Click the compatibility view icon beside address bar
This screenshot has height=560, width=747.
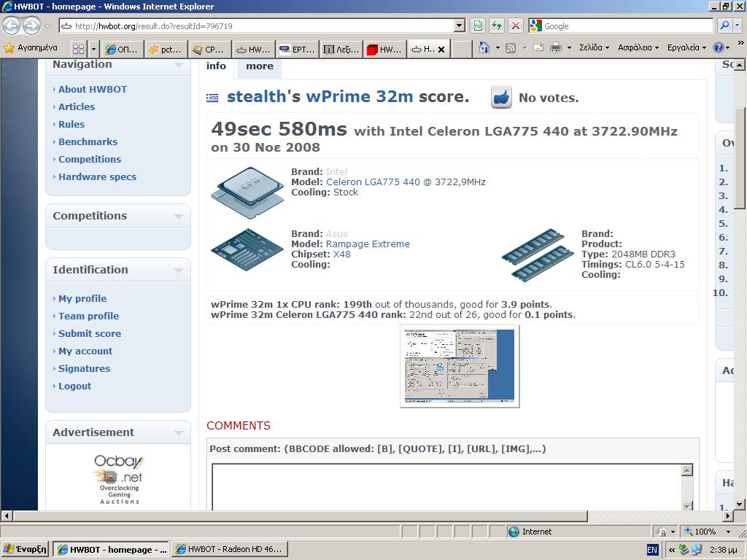[x=478, y=26]
